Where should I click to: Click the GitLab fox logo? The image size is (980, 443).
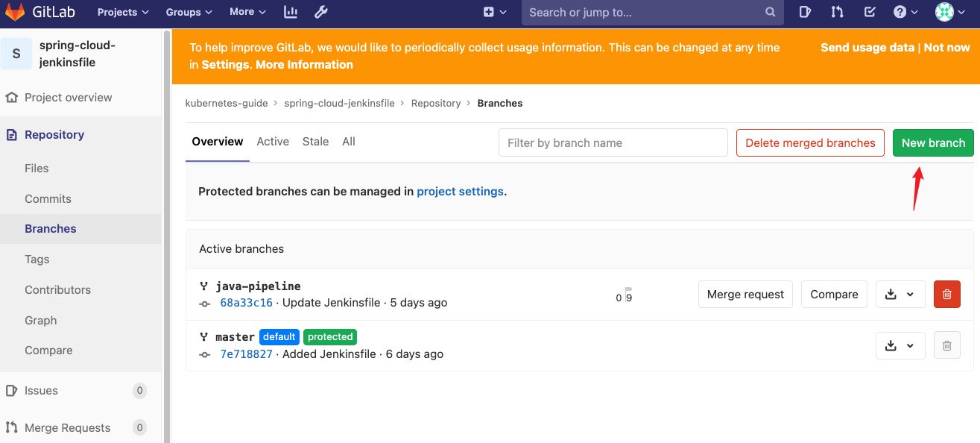[15, 12]
